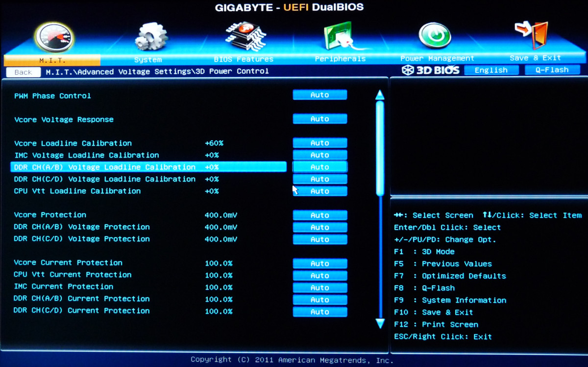Select the Vcore Loadline Calibration row label
Viewport: 588px width, 367px height.
click(73, 143)
